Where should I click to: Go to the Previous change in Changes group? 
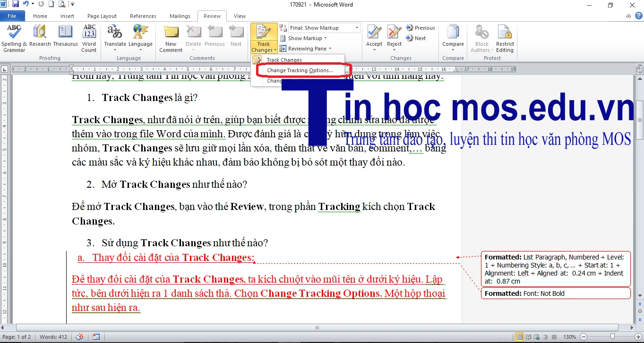point(421,28)
